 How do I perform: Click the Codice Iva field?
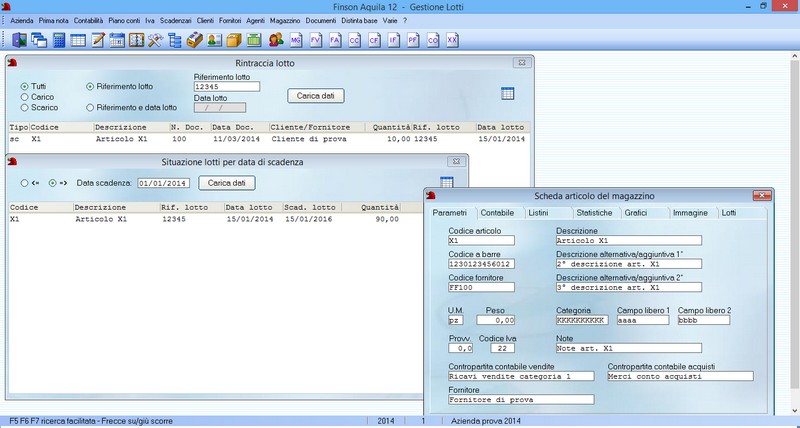[x=503, y=348]
